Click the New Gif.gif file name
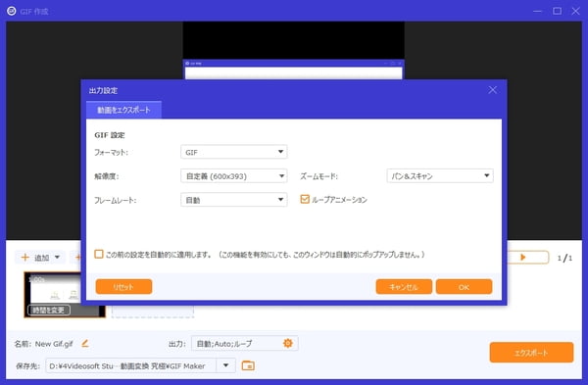The image size is (588, 385). pyautogui.click(x=54, y=344)
